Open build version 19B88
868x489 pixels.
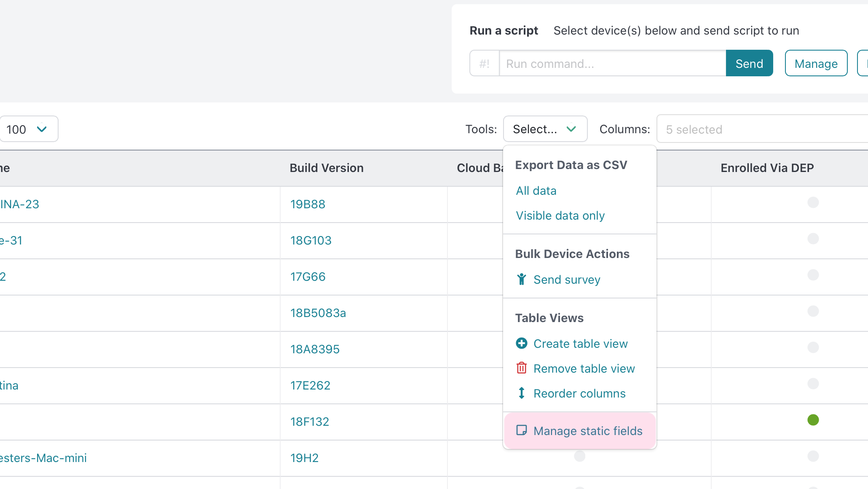point(308,204)
